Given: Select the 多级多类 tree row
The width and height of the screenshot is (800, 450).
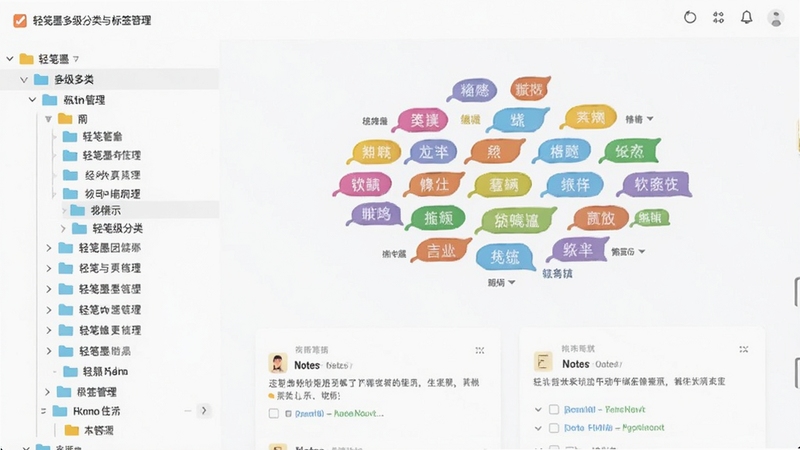Looking at the screenshot, I should (110, 80).
